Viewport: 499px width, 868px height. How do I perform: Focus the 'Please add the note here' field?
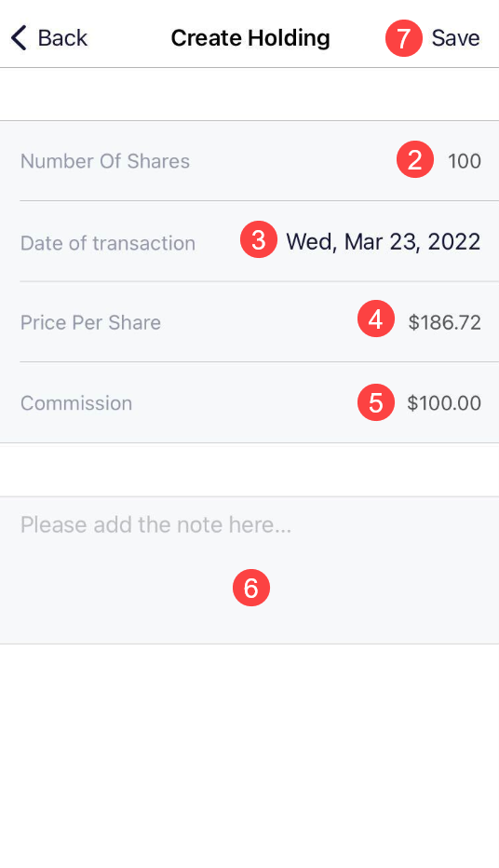(249, 570)
